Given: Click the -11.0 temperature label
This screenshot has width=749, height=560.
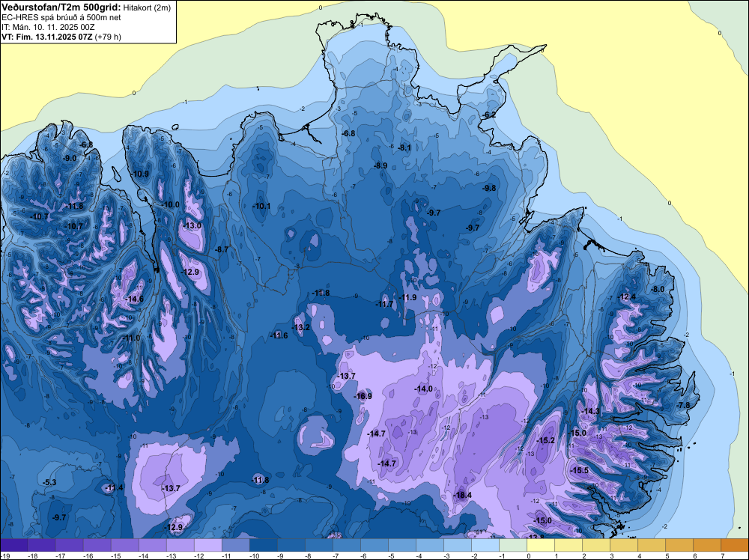Looking at the screenshot, I should pyautogui.click(x=131, y=338).
